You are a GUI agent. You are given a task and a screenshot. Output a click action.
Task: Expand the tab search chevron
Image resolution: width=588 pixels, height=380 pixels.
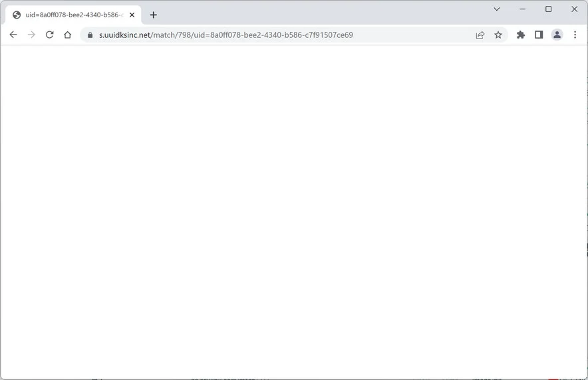(497, 9)
